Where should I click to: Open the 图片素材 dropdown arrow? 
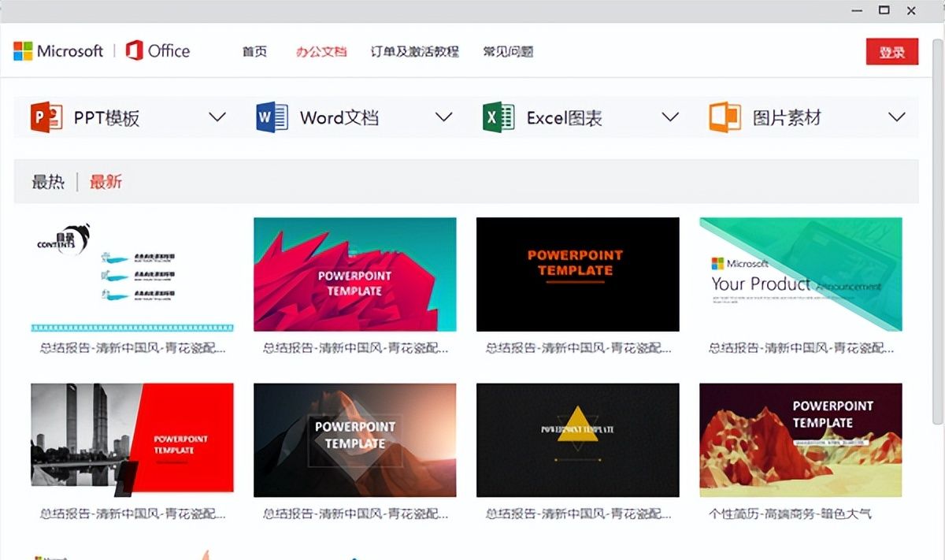click(897, 117)
